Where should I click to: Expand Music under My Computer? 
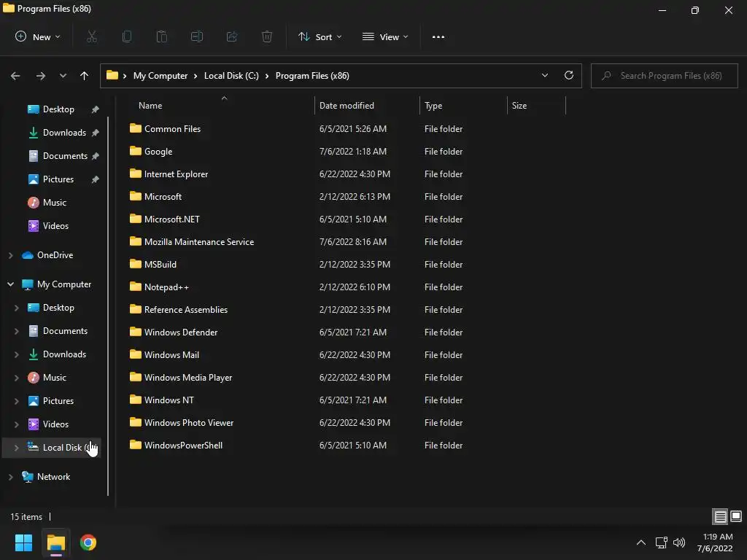(16, 378)
